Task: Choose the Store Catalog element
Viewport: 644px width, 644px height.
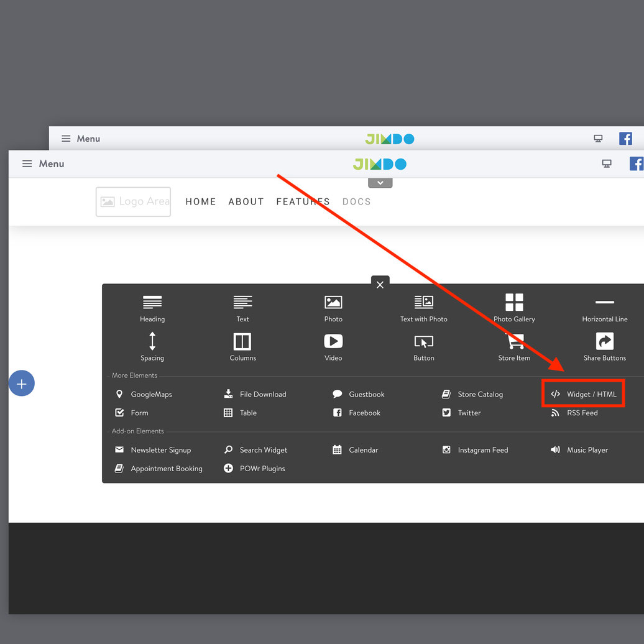Action: pos(472,394)
